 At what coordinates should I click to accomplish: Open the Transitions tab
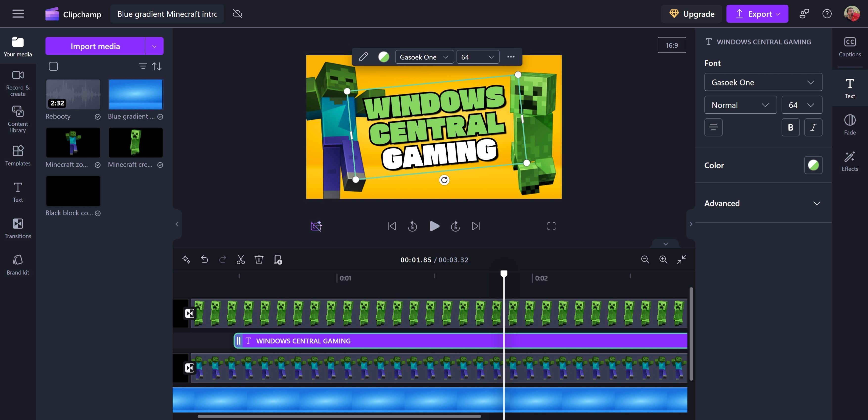[x=18, y=228]
